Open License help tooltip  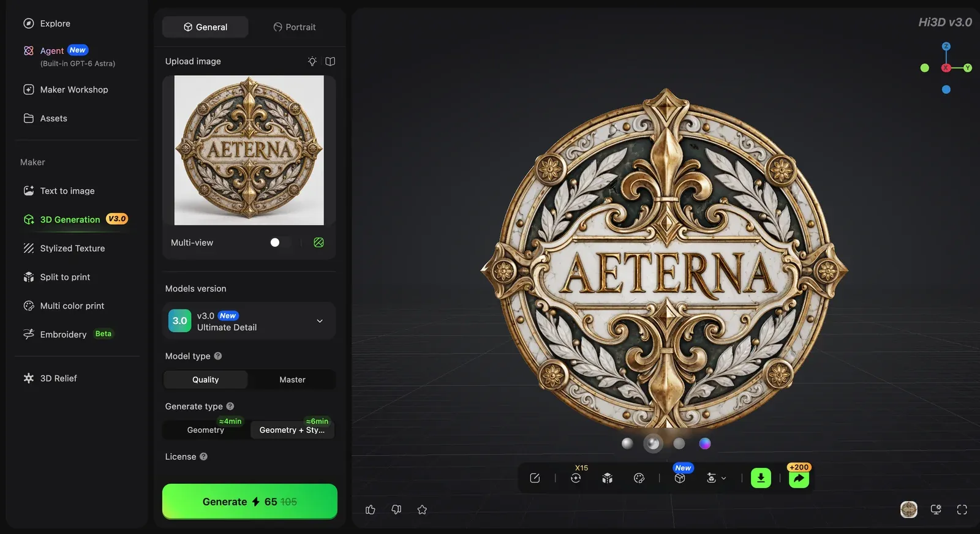pos(203,456)
